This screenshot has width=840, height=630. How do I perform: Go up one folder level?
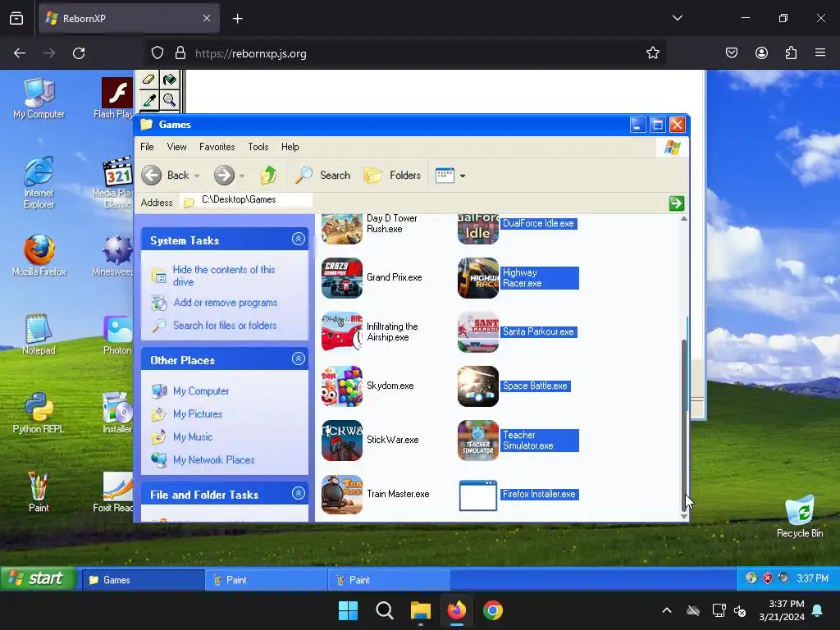pos(268,176)
